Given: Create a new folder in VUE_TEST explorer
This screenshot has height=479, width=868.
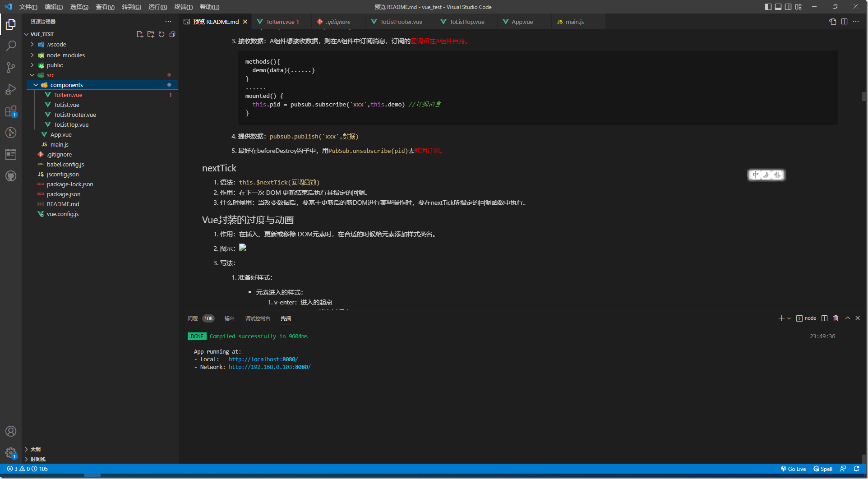Looking at the screenshot, I should [x=151, y=34].
